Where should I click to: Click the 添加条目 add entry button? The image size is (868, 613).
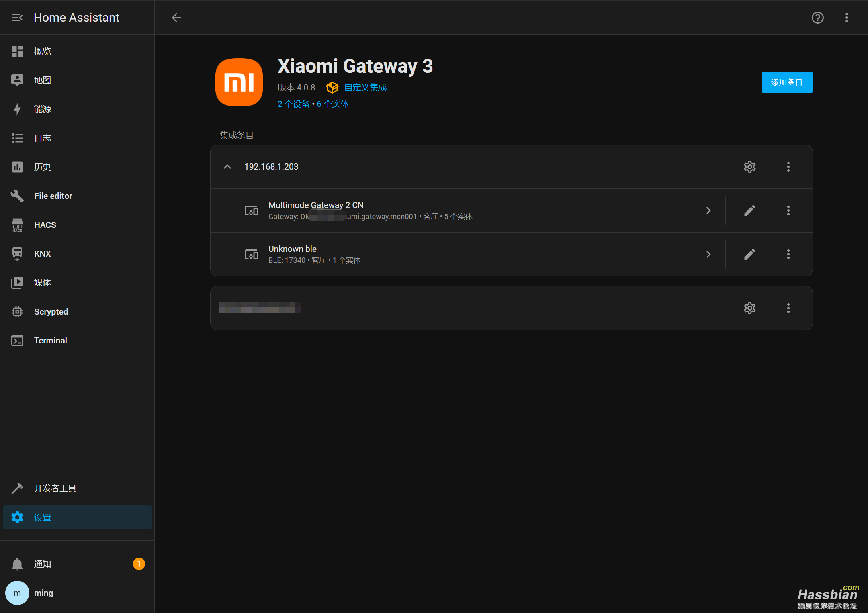787,82
